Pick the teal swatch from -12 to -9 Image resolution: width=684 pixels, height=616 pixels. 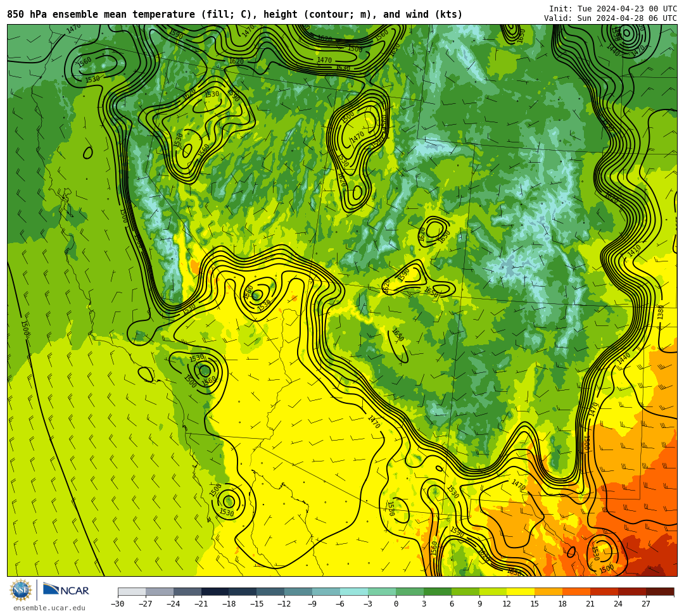(x=299, y=591)
